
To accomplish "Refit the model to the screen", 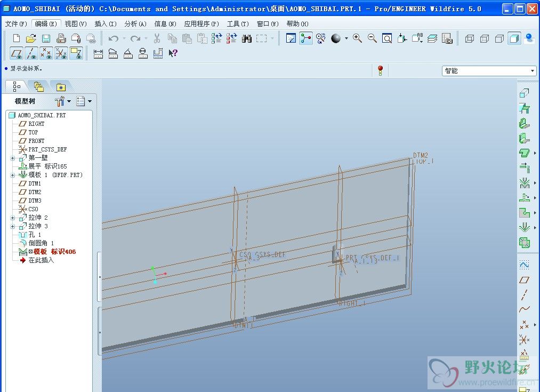I will (x=387, y=38).
